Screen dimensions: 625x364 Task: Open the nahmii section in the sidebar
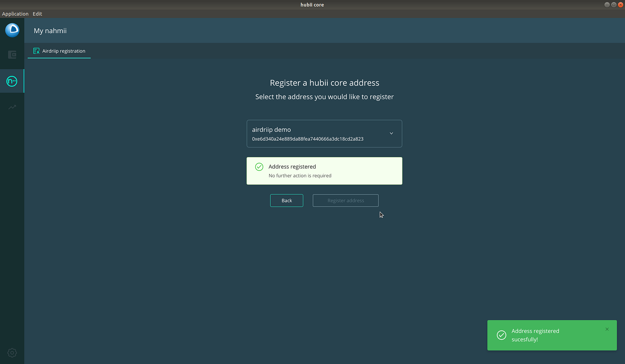click(12, 81)
